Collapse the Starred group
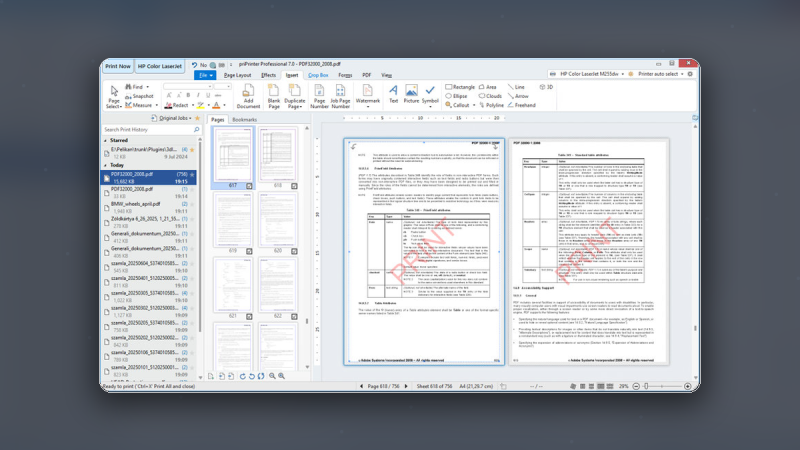 pyautogui.click(x=106, y=140)
